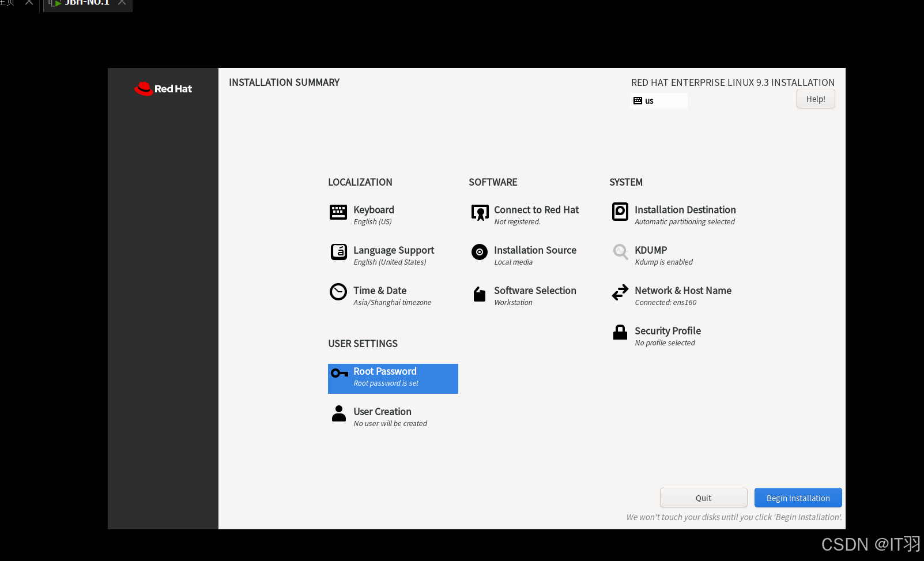Image resolution: width=924 pixels, height=561 pixels.
Task: Click the 'Asia/Shanghai timezone' text
Action: click(x=392, y=303)
